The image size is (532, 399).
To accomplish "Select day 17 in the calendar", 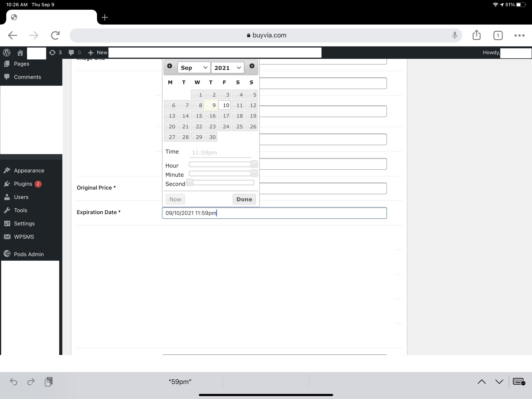I will [x=224, y=116].
